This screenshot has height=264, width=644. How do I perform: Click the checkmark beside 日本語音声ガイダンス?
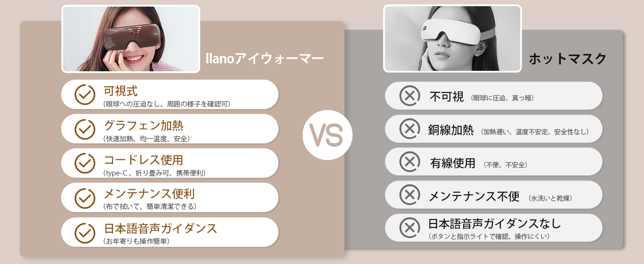(x=85, y=232)
